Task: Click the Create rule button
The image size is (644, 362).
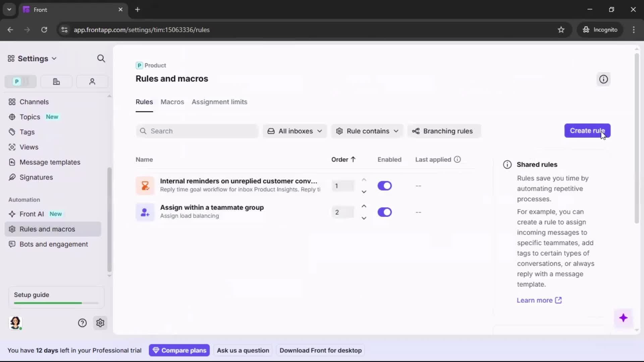Action: (x=587, y=131)
